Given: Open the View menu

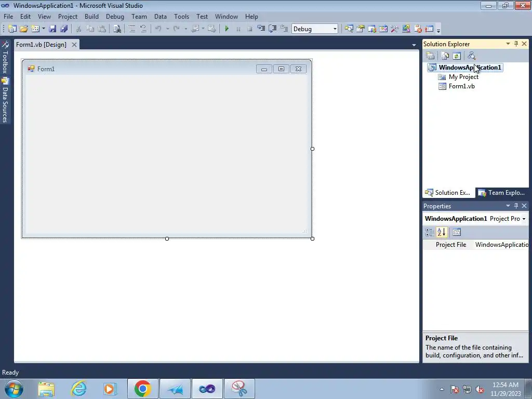Looking at the screenshot, I should [44, 16].
